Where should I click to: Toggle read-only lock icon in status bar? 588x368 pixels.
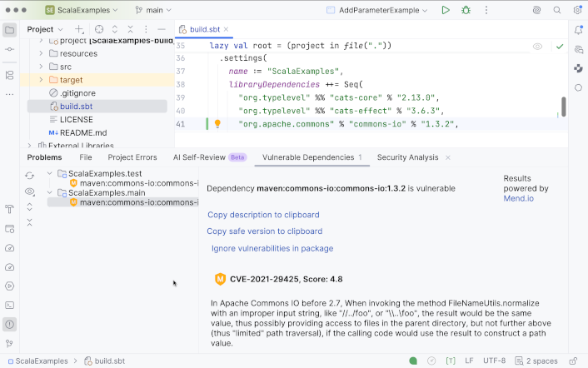pyautogui.click(x=573, y=361)
